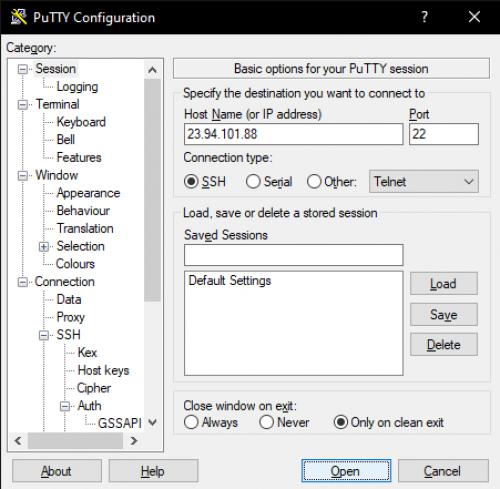The width and height of the screenshot is (500, 489).
Task: Expand the Selection tree node
Action: coord(44,247)
